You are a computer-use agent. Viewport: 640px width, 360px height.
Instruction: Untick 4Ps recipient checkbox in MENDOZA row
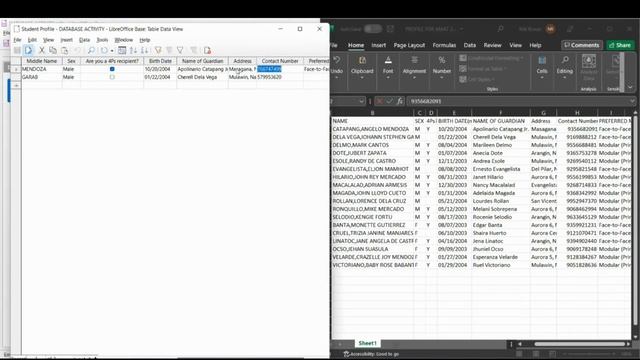tap(112, 69)
